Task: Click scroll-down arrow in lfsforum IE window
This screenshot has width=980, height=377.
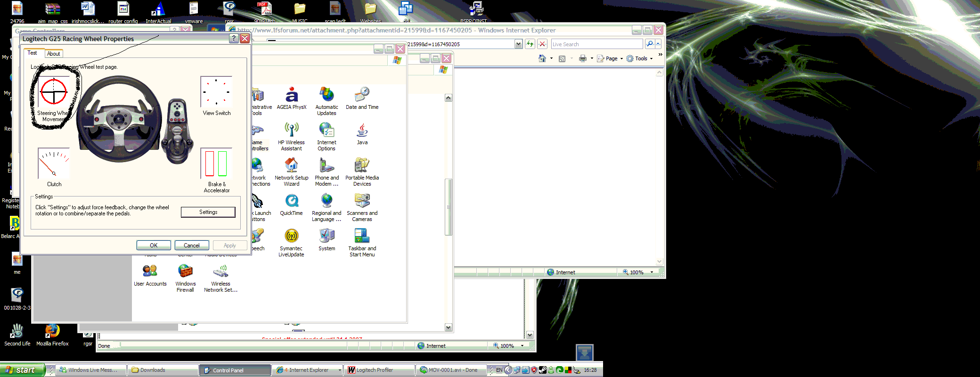Action: click(x=659, y=262)
